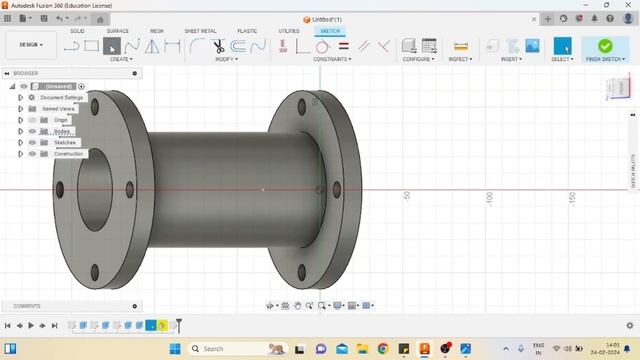Click the Insert Canvas image icon
This screenshot has width=640, height=360.
pos(532,46)
